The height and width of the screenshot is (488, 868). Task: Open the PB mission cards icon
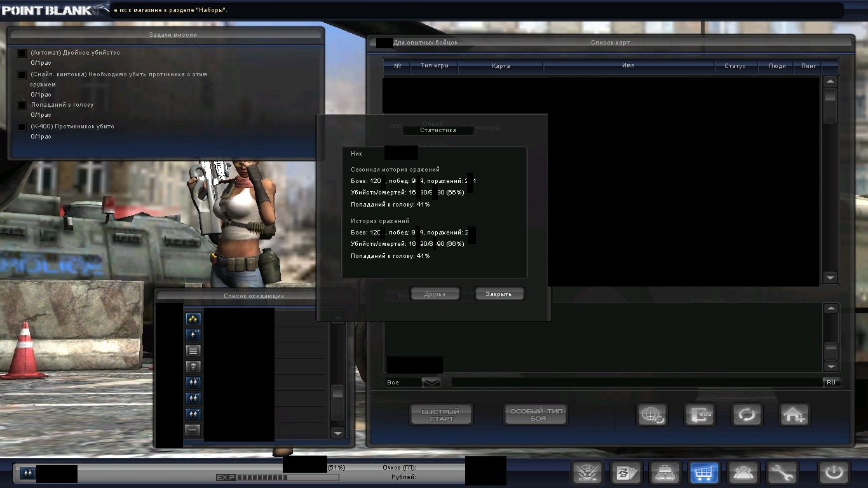tap(626, 472)
